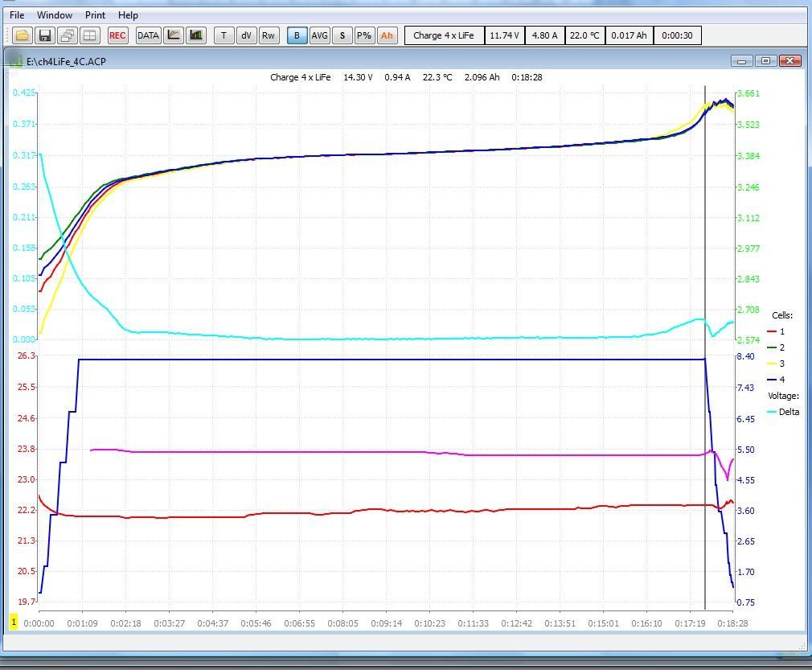Click the 0:00:30 elapsed time readout
Screen dimensions: 812x670
click(678, 35)
